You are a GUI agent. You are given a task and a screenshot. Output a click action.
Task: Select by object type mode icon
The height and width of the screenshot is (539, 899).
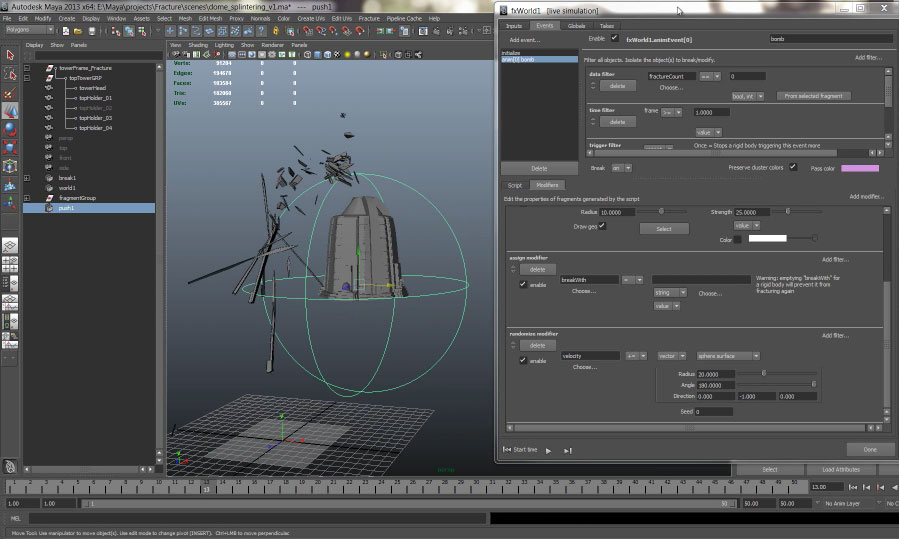click(129, 31)
